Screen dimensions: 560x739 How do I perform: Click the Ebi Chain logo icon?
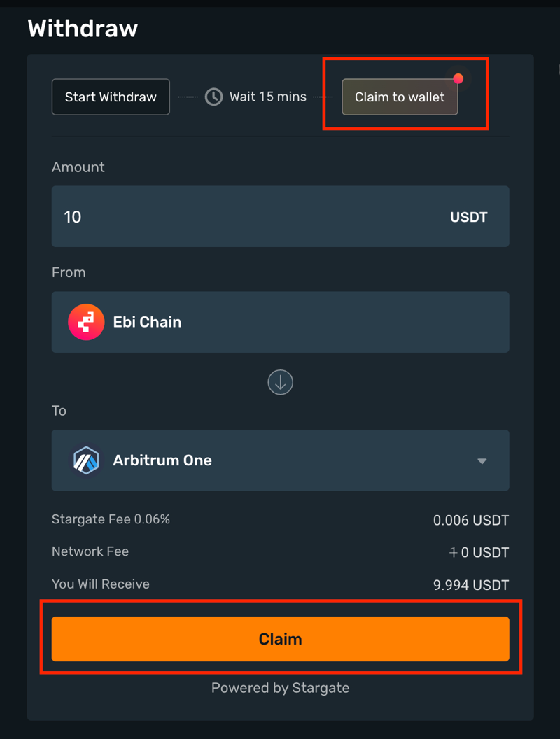tap(86, 323)
